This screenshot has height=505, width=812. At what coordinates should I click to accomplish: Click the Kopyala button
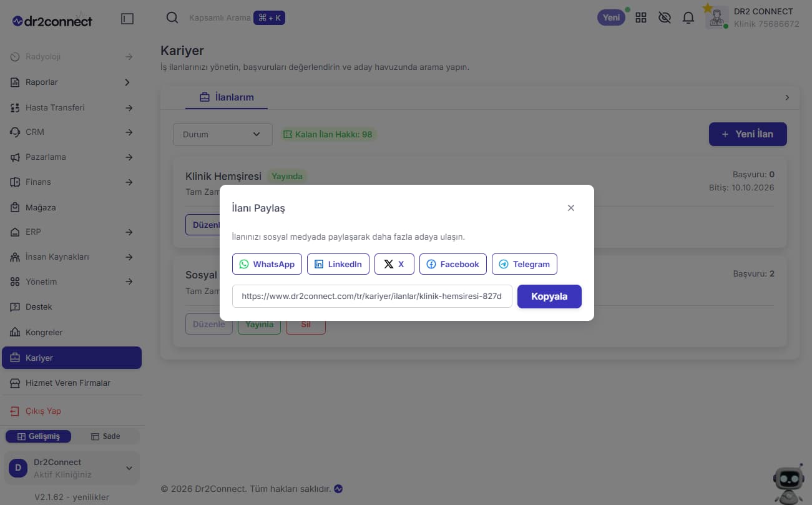549,297
